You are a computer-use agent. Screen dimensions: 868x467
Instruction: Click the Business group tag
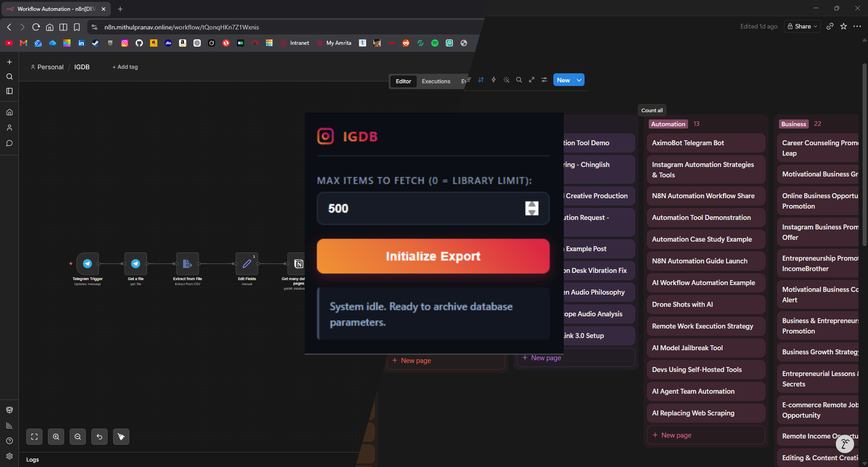(794, 124)
